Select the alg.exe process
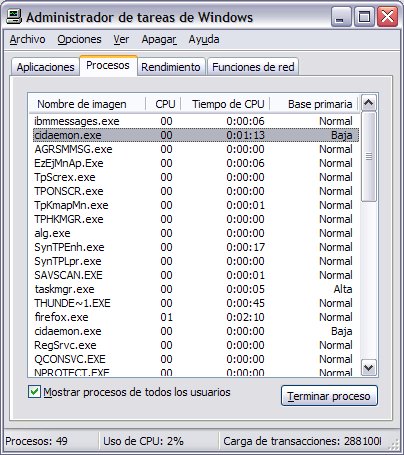This screenshot has height=455, width=404. pyautogui.click(x=196, y=233)
